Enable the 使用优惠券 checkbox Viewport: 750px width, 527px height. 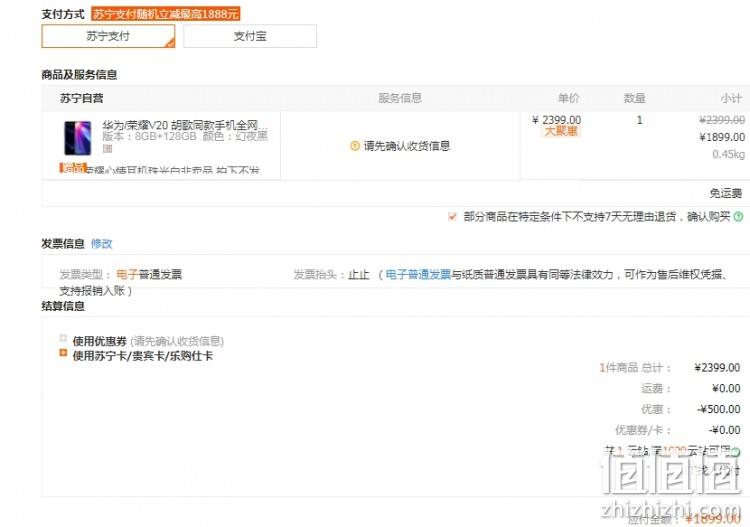click(x=63, y=339)
